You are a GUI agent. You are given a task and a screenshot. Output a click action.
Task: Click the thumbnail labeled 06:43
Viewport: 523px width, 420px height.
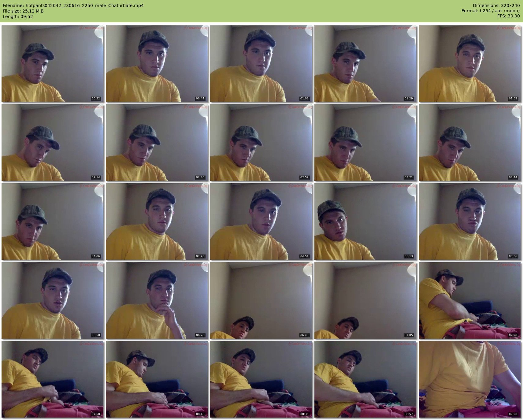click(261, 300)
